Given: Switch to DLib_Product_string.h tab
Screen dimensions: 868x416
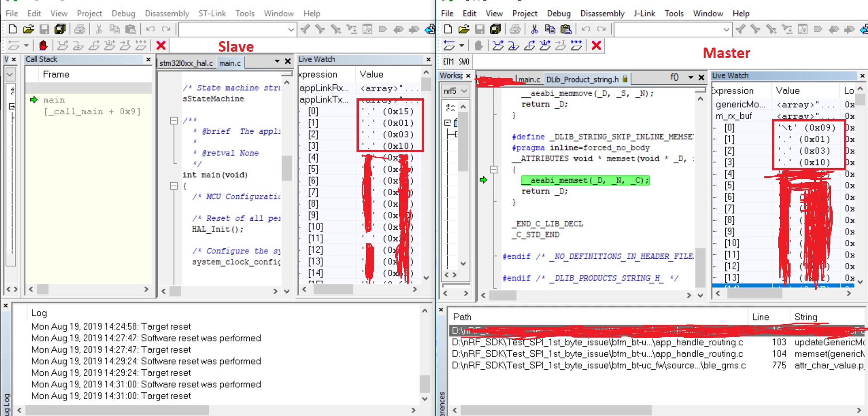Looking at the screenshot, I should tap(582, 79).
